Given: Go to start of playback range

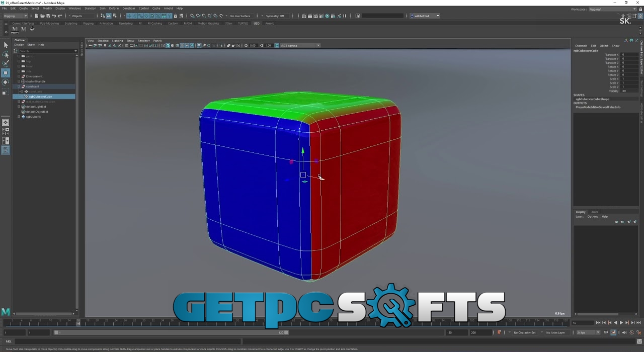Looking at the screenshot, I should (598, 323).
